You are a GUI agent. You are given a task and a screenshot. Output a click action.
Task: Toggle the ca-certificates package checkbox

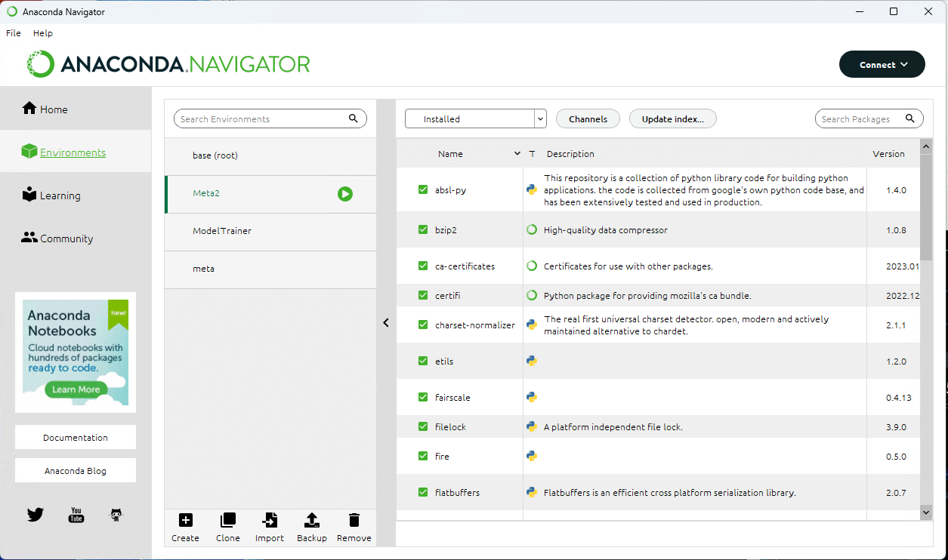pos(423,266)
